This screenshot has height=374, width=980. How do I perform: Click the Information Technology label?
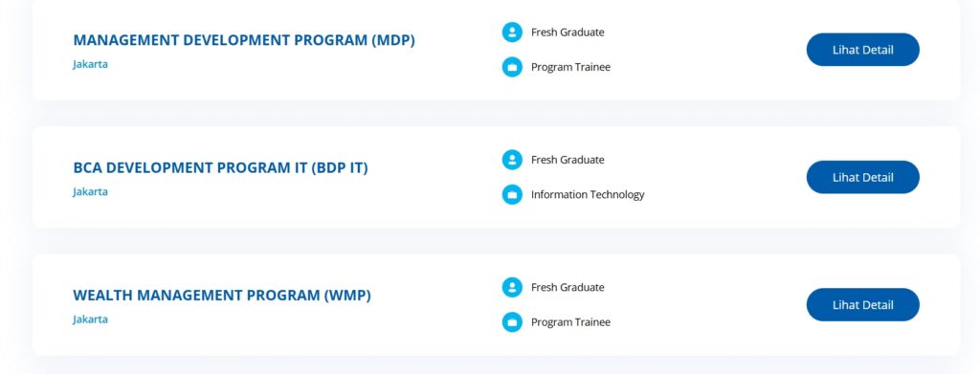588,195
